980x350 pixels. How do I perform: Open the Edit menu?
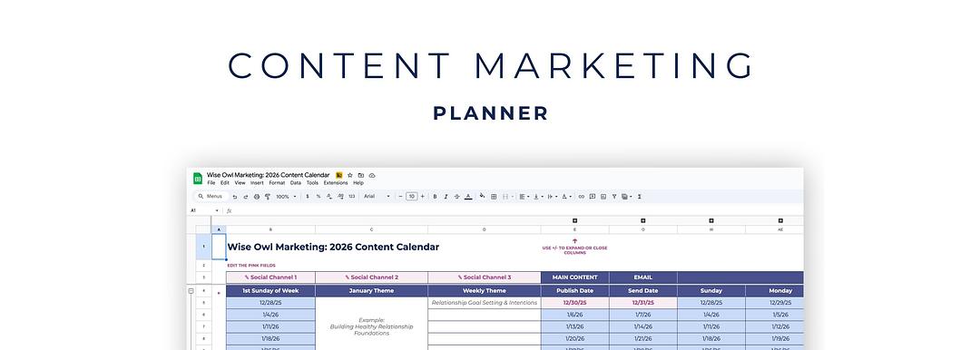[225, 183]
